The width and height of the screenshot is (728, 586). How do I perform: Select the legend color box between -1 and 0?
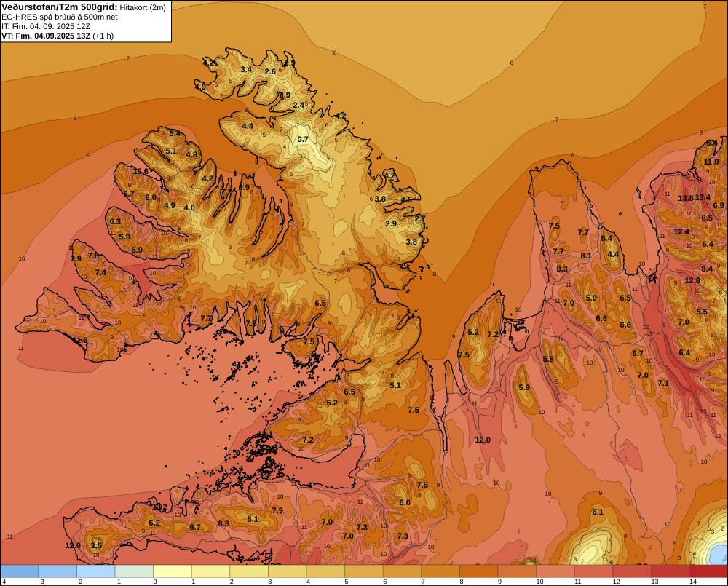(x=134, y=571)
